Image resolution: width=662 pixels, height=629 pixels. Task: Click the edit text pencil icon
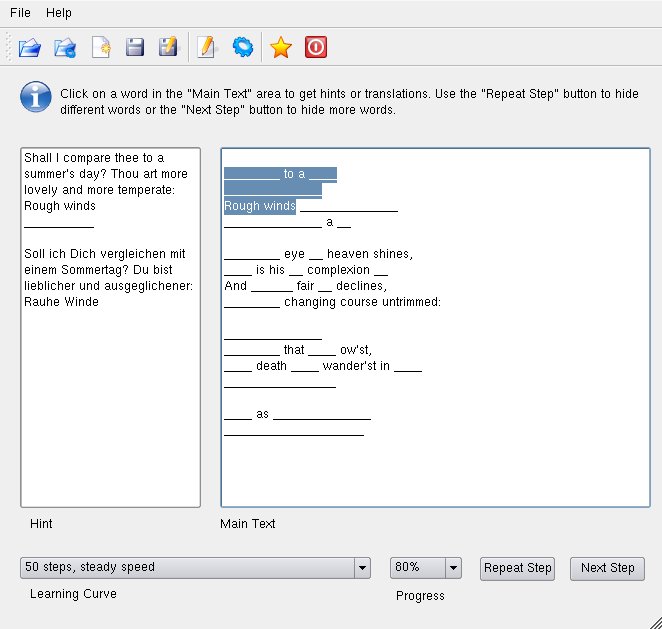click(206, 47)
